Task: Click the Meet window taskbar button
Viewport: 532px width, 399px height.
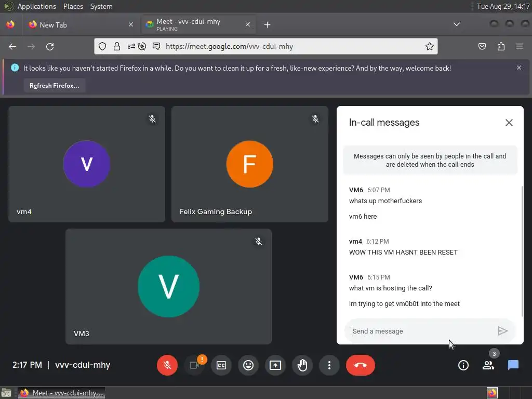Action: pos(61,393)
